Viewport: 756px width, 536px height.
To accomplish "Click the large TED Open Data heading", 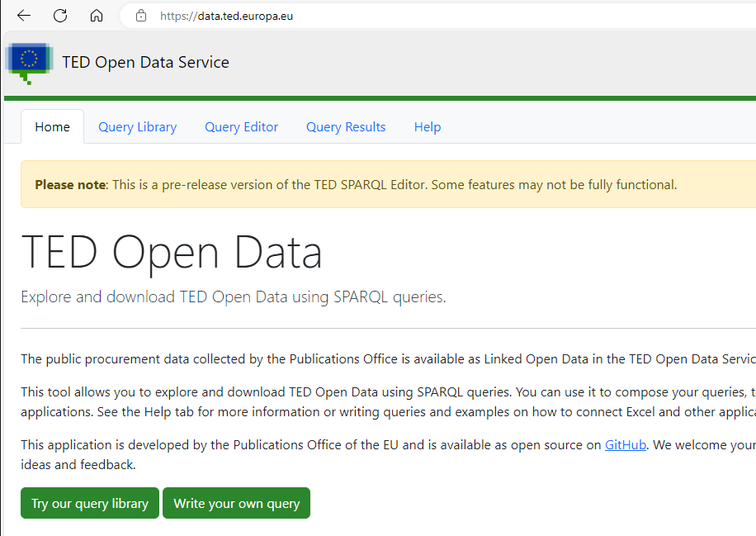I will (x=172, y=252).
